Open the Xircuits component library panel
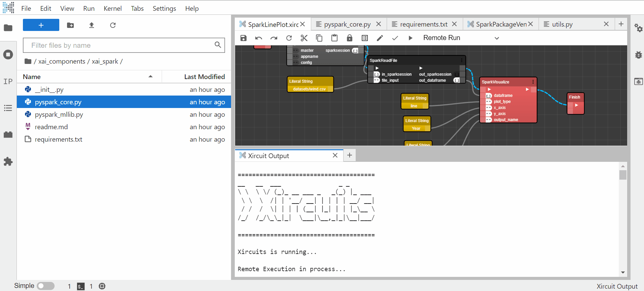The height and width of the screenshot is (291, 644). (8, 135)
